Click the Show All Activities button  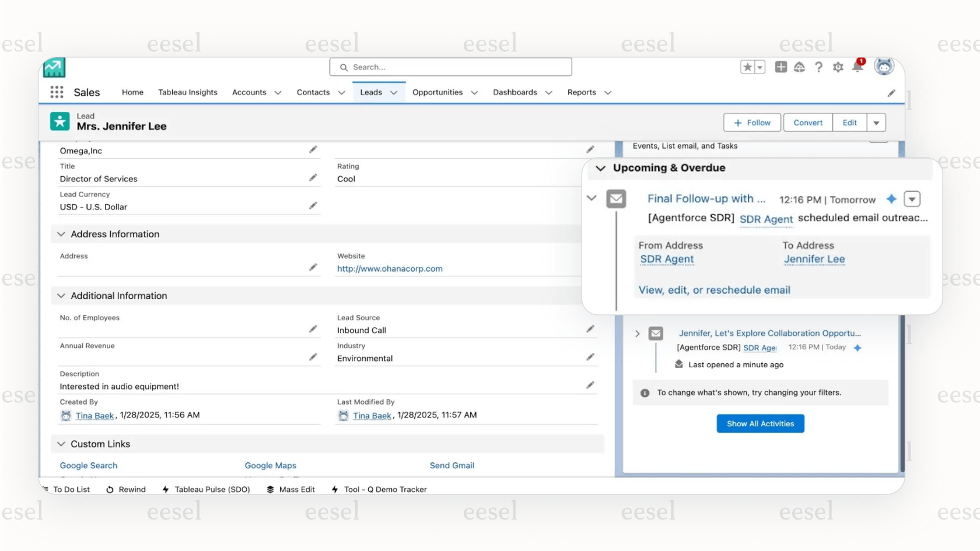(760, 423)
